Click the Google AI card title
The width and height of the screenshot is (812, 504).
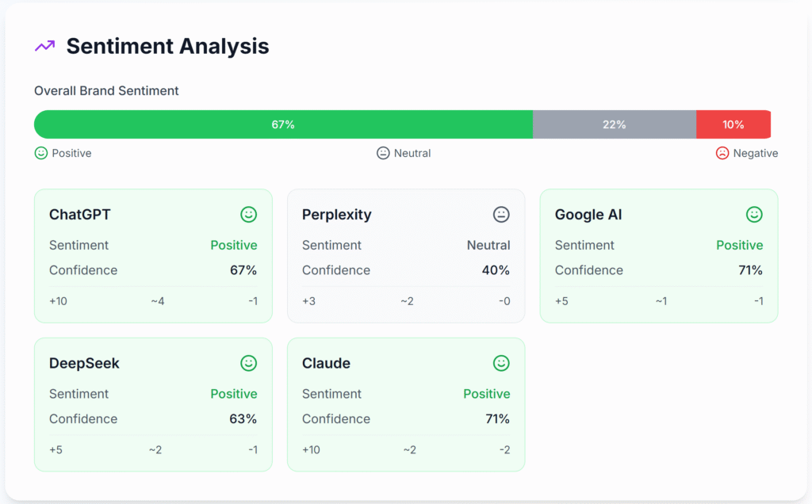pos(590,214)
